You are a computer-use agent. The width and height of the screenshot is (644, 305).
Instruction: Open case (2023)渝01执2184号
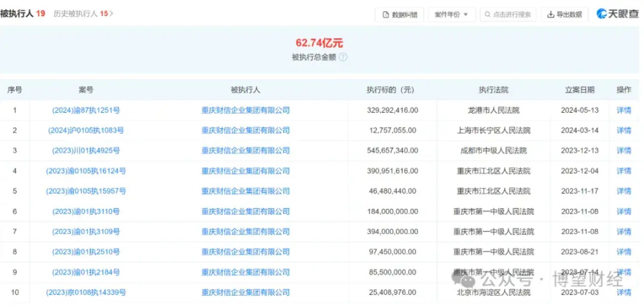86,272
